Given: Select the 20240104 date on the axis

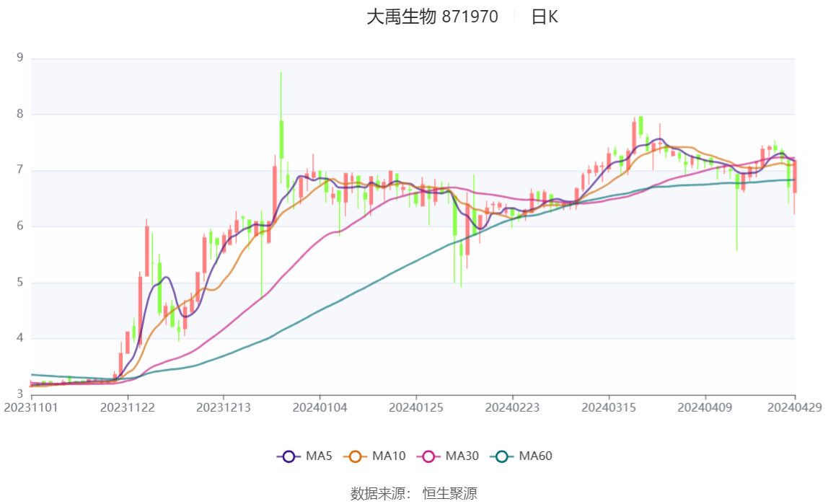Looking at the screenshot, I should click(x=320, y=407).
